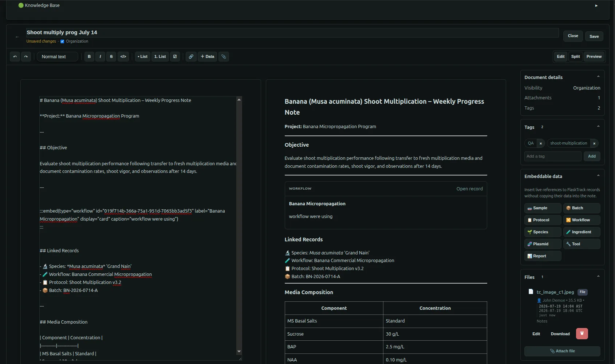Insert a hyperlink with link icon
615x364 pixels.
pyautogui.click(x=191, y=56)
